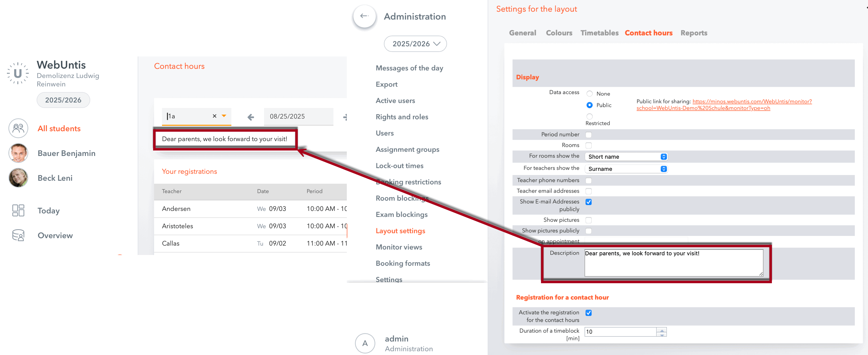Image resolution: width=868 pixels, height=355 pixels.
Task: Click Bauer Benjamin's profile photo
Action: click(x=18, y=153)
